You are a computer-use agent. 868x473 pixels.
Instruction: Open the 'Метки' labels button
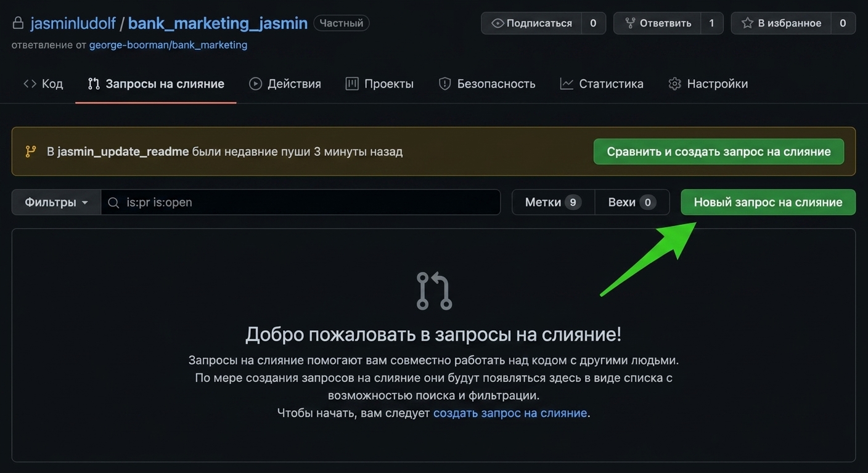(x=553, y=202)
